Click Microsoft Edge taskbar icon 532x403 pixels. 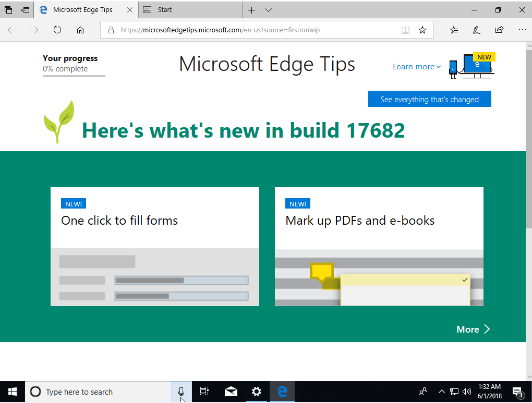282,392
